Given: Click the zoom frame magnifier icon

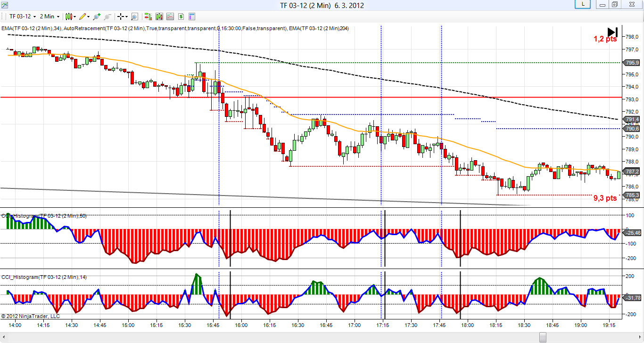Looking at the screenshot, I should point(134,16).
